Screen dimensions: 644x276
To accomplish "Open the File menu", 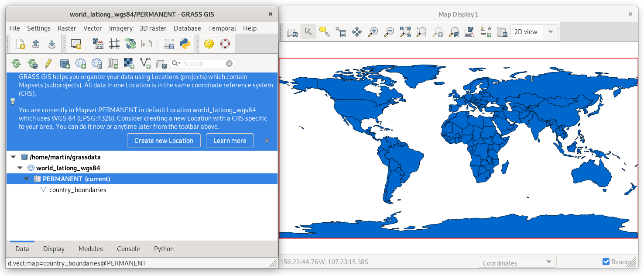I will click(x=14, y=28).
